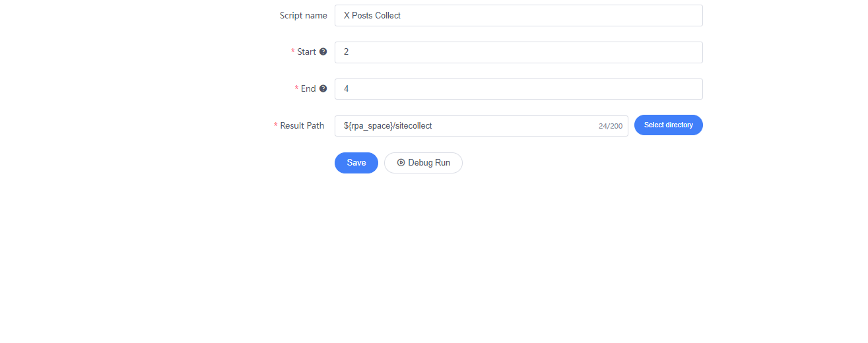Click the red asterisk before Result Path
The image size is (868, 343).
click(x=276, y=126)
